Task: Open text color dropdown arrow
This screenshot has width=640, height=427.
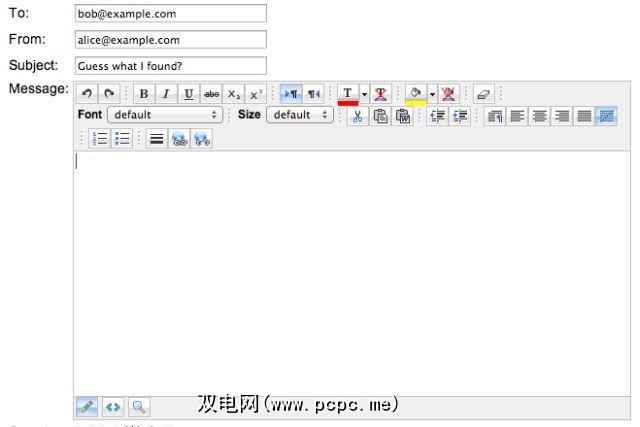Action: (x=364, y=94)
